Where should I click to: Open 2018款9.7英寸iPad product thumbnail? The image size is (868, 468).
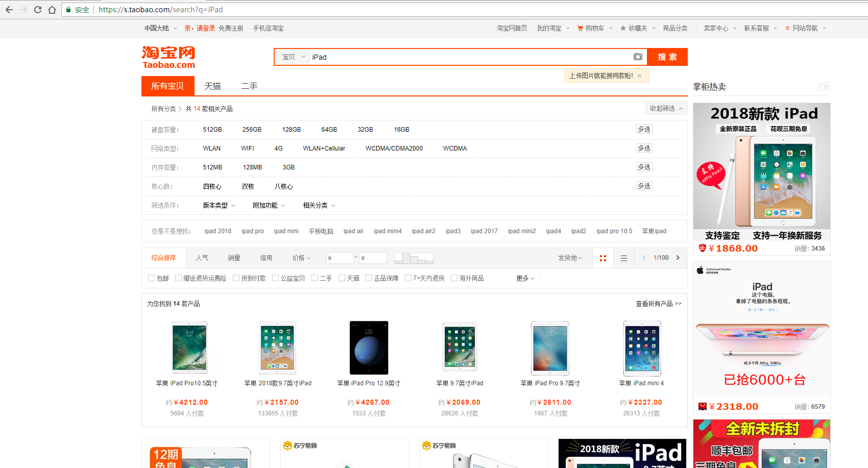pos(277,348)
